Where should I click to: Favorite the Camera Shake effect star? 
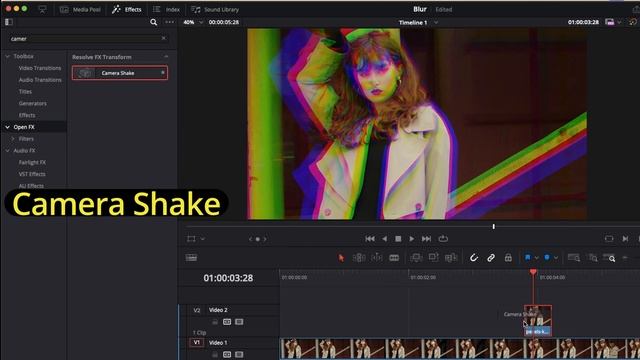pyautogui.click(x=163, y=73)
